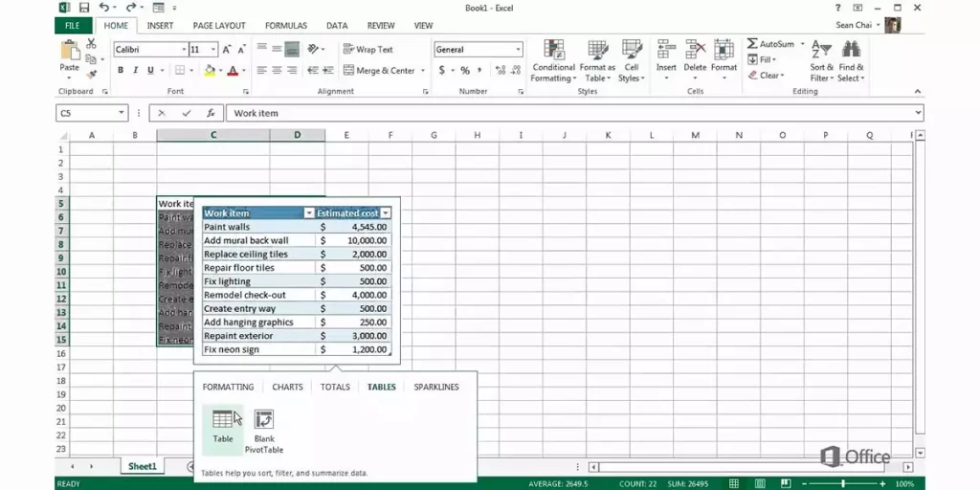Image resolution: width=980 pixels, height=490 pixels.
Task: Apply the Fill Color bucket swatch
Action: click(x=210, y=71)
